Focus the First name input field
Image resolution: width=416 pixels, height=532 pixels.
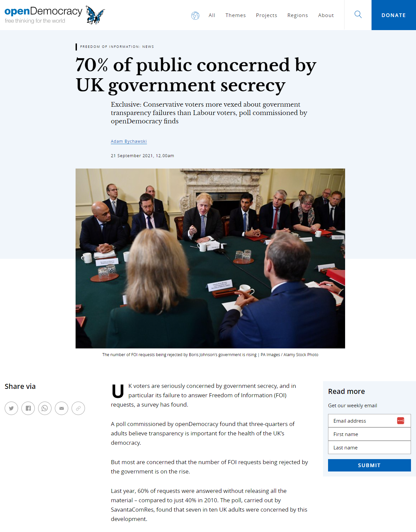point(369,434)
